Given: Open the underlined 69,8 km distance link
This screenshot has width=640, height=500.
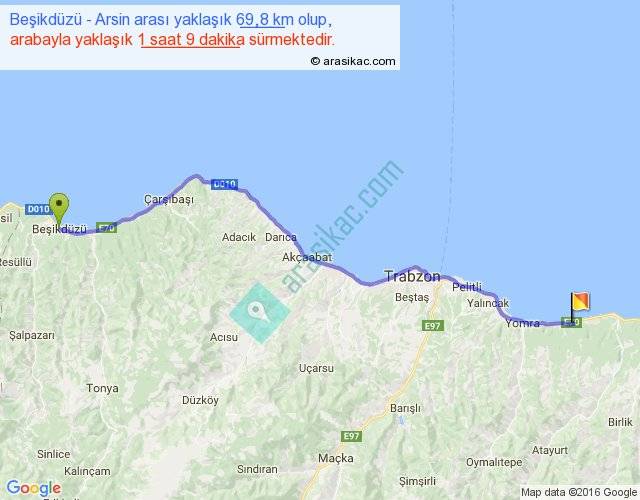Looking at the screenshot, I should [264, 20].
